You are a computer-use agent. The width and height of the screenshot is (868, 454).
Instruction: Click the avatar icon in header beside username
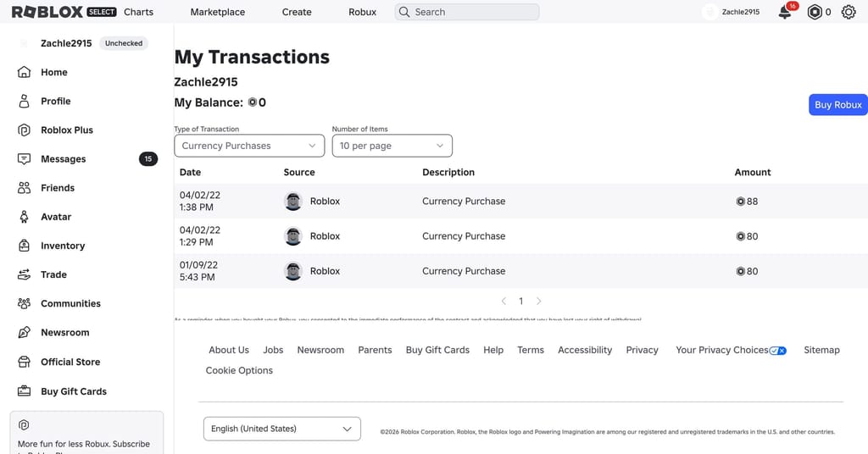(x=709, y=12)
